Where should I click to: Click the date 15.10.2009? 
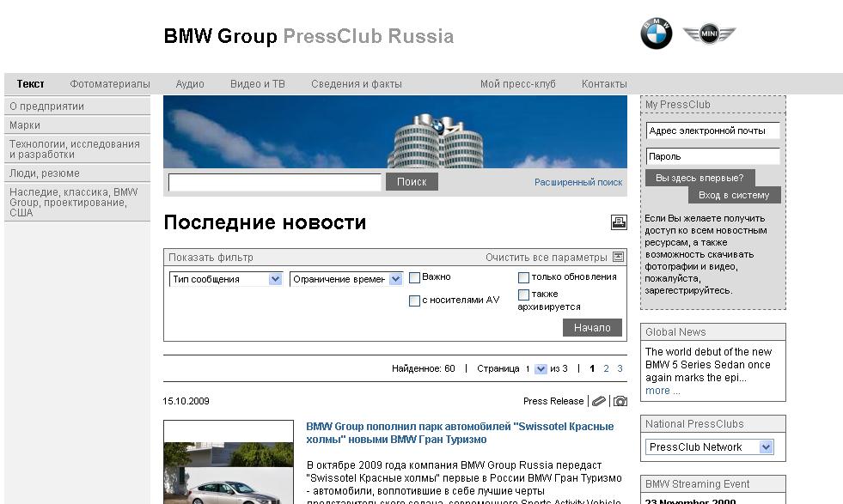pyautogui.click(x=186, y=401)
